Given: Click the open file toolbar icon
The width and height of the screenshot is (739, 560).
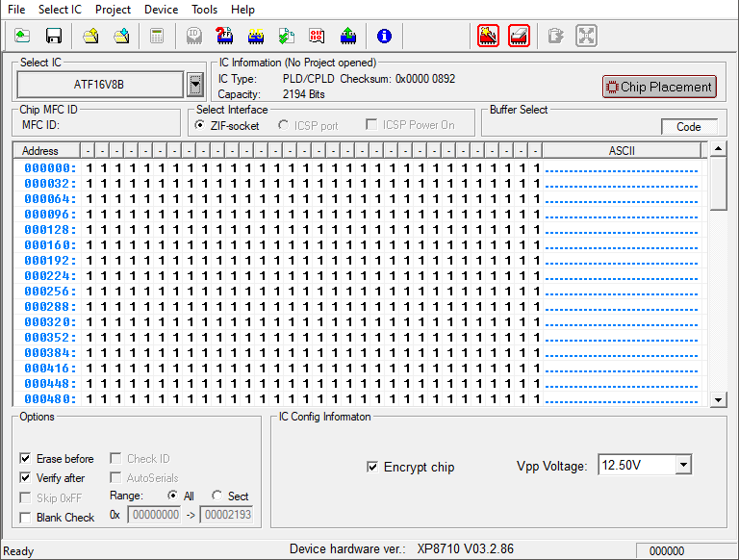Looking at the screenshot, I should 22,37.
